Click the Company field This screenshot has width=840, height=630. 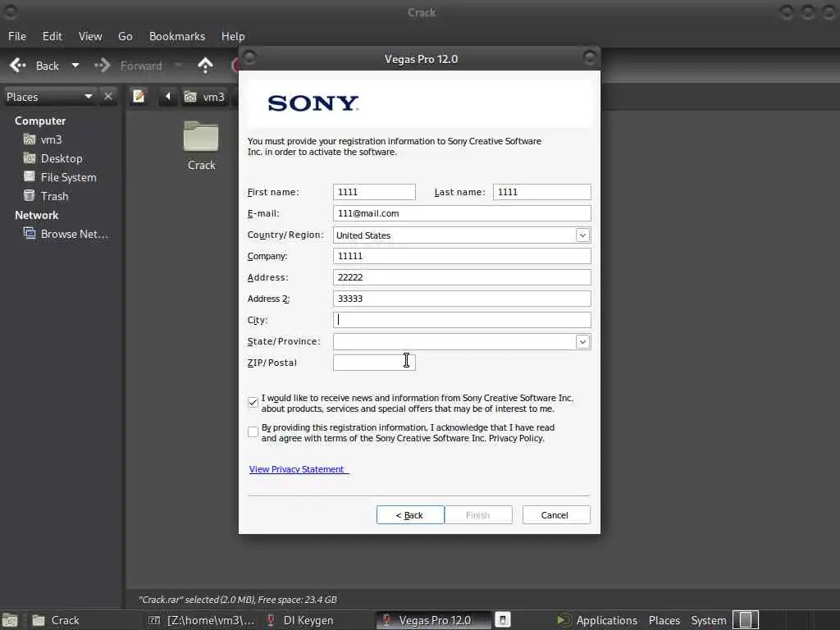[x=462, y=256]
